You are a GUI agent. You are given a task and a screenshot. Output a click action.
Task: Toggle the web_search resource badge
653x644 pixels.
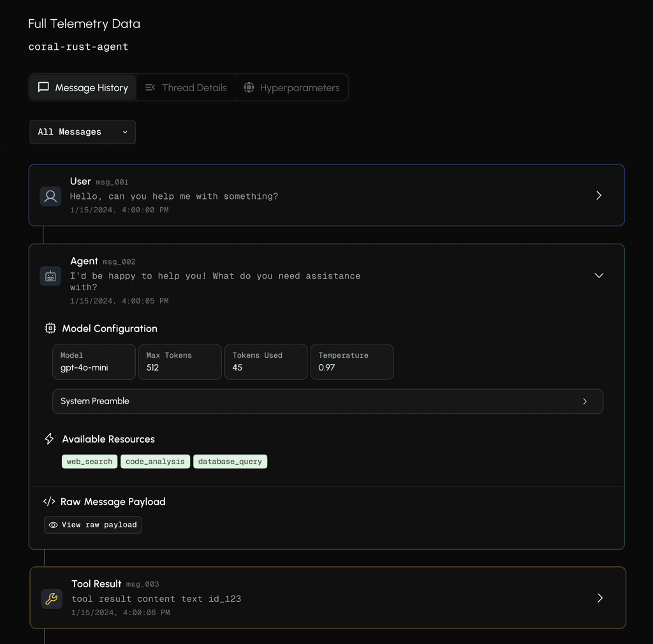(x=89, y=461)
